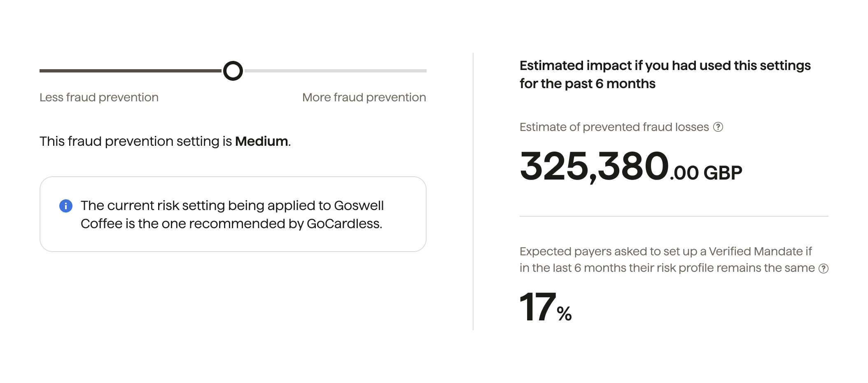This screenshot has height=383, width=868.
Task: Click the blue info icon in the notice
Action: (x=66, y=206)
